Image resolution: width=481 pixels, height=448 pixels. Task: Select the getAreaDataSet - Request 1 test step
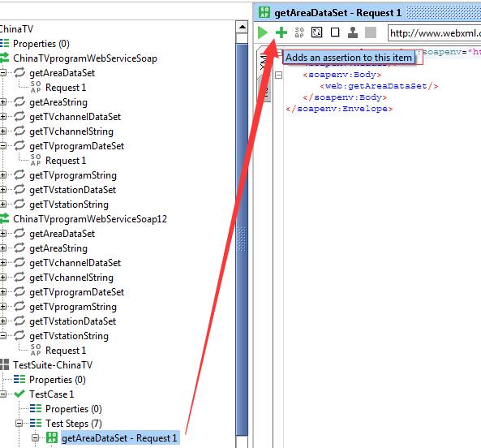(119, 438)
